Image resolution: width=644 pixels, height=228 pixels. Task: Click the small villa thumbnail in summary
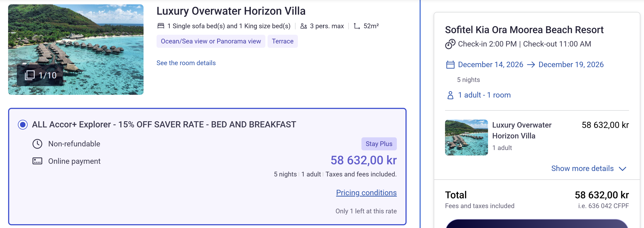click(x=466, y=138)
